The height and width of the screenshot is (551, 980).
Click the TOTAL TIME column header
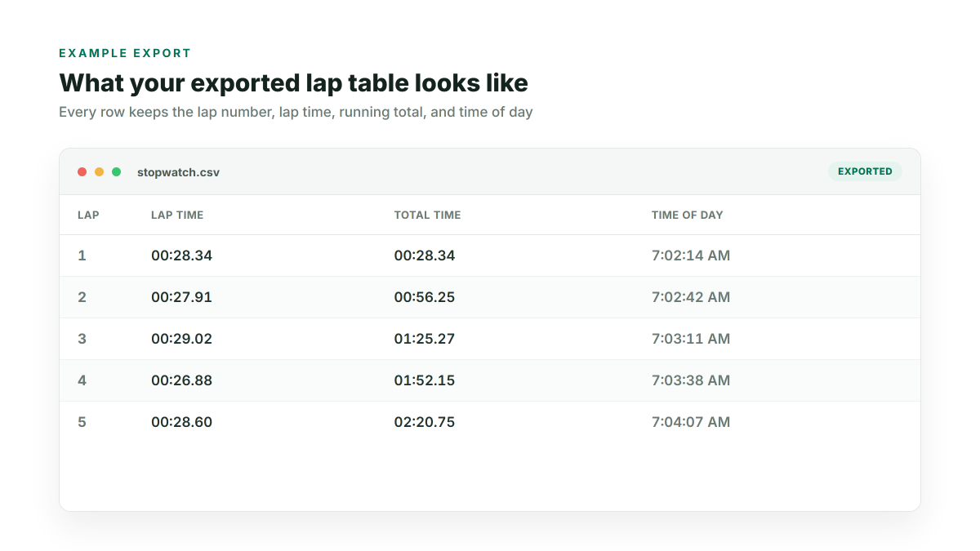[427, 216]
